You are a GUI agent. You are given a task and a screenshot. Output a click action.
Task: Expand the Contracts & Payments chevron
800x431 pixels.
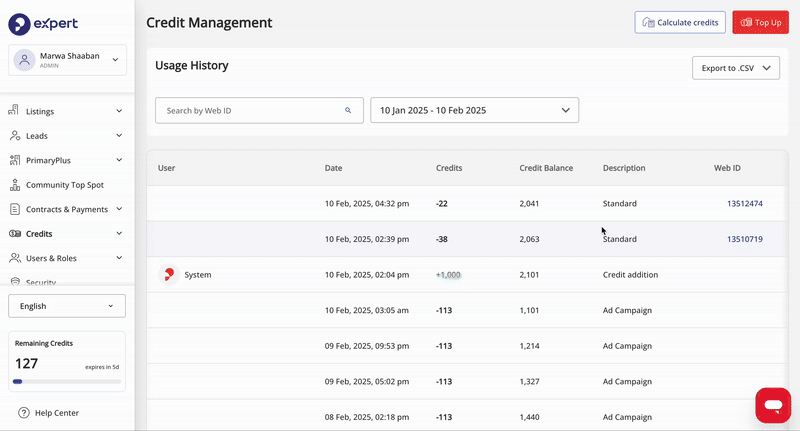click(119, 209)
